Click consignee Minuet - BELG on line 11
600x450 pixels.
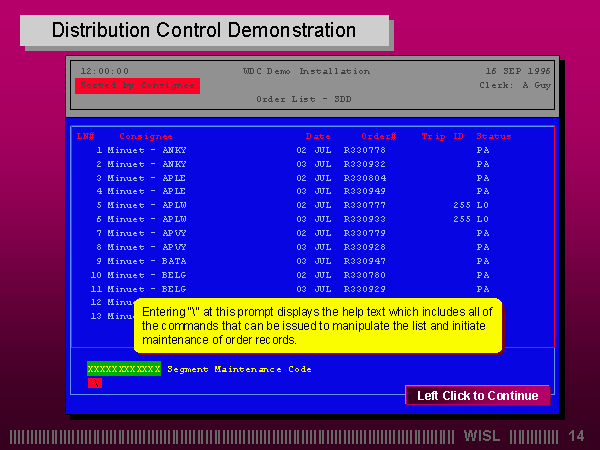(147, 289)
